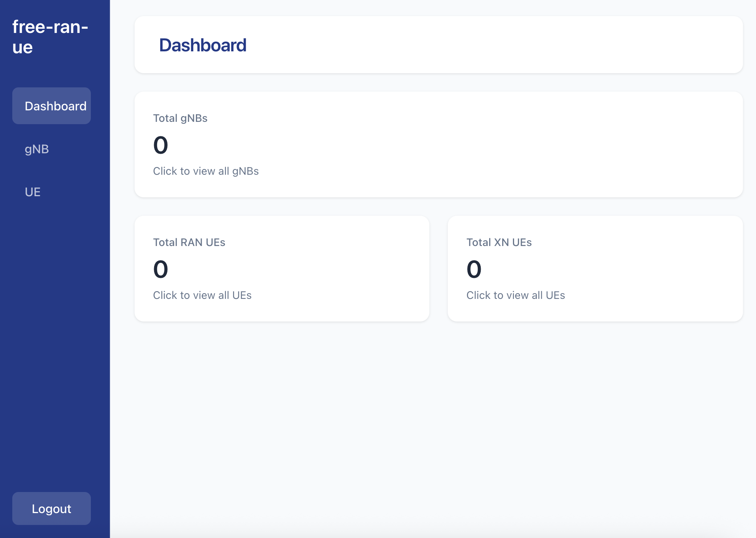Open the Total XN UEs card
756x538 pixels.
[595, 268]
